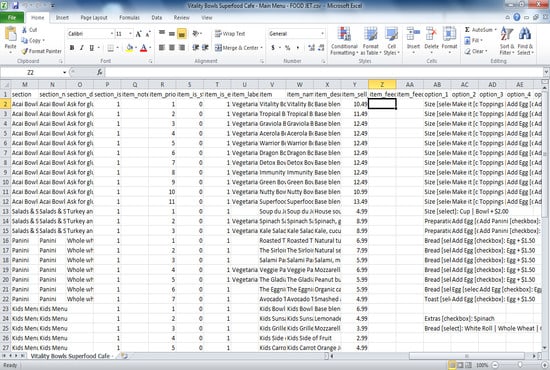This screenshot has height=370, width=550.
Task: Align cell text left
Action: click(162, 48)
